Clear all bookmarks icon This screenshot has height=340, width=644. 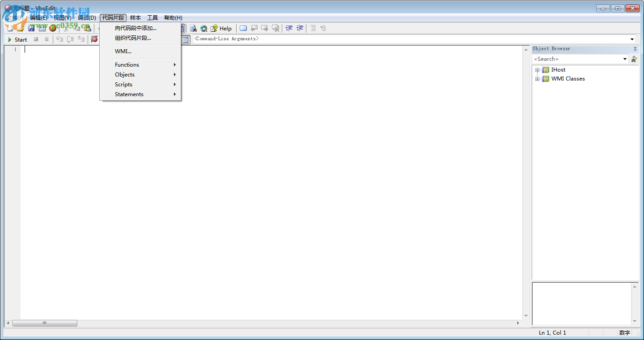(275, 28)
